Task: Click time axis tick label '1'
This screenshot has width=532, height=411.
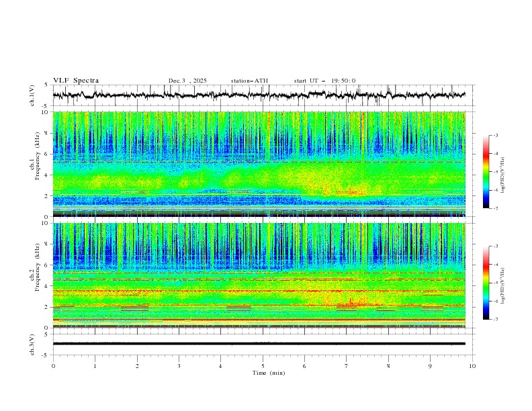Action: click(x=95, y=366)
